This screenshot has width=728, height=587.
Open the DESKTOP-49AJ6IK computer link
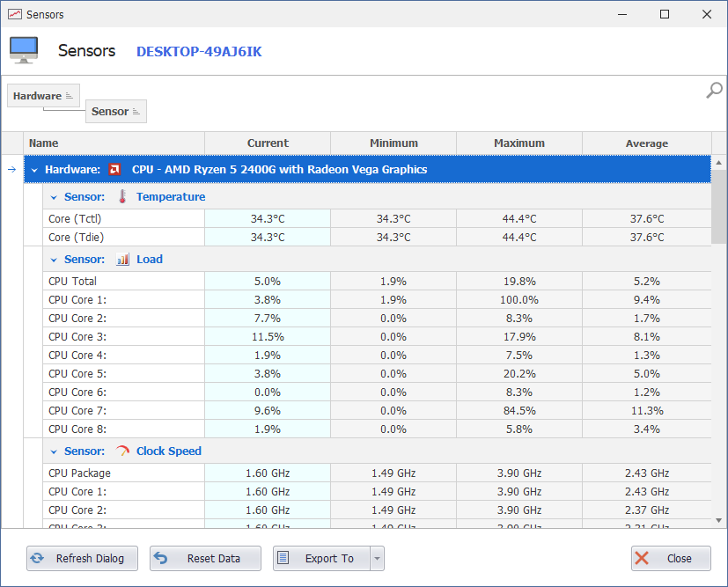(199, 52)
